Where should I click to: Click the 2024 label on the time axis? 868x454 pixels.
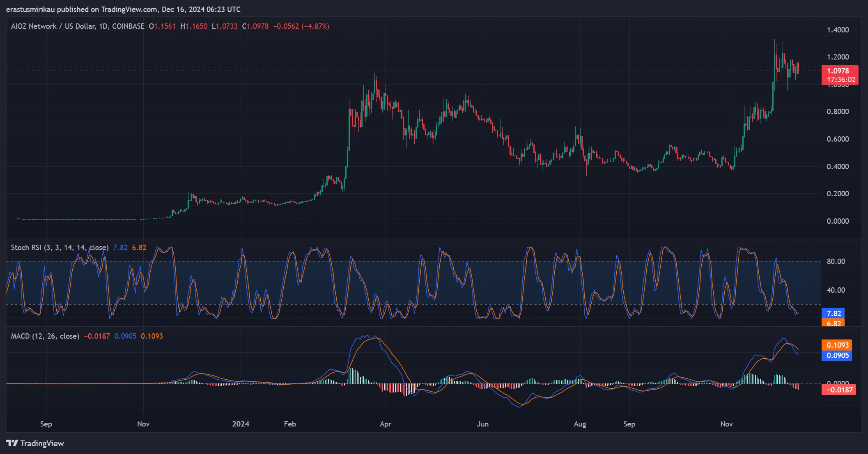[241, 424]
